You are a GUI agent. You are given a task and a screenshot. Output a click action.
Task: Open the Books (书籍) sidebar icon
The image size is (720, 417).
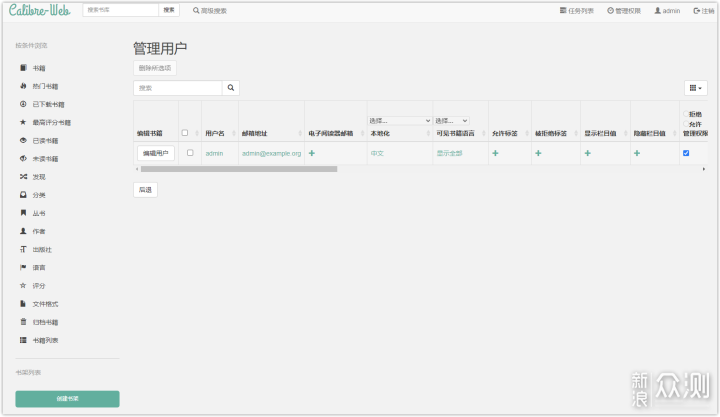coord(23,68)
